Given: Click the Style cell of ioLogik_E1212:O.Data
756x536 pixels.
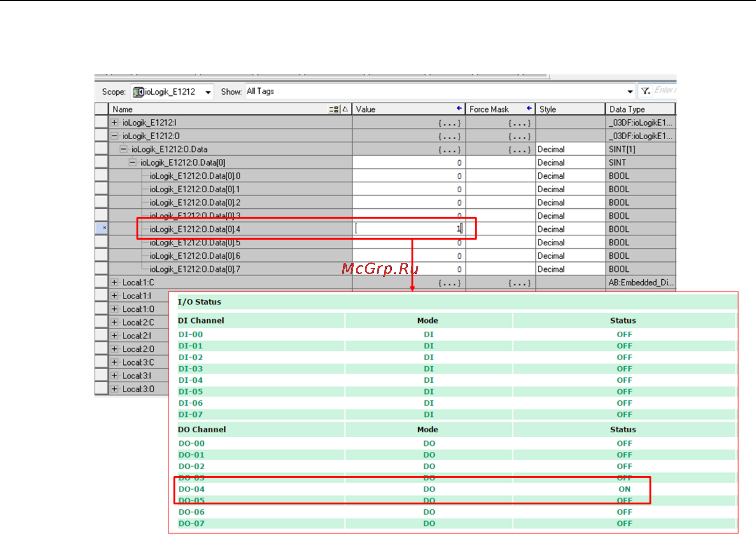Looking at the screenshot, I should [x=570, y=149].
